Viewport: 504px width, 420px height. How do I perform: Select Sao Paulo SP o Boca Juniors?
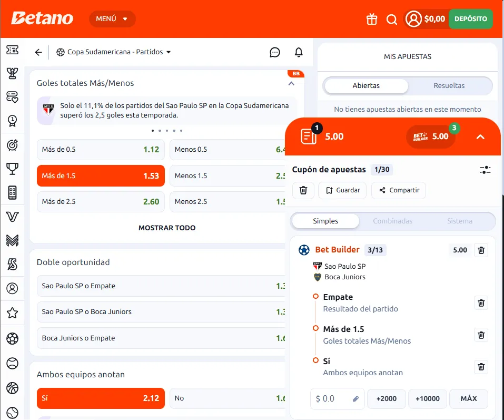(161, 312)
